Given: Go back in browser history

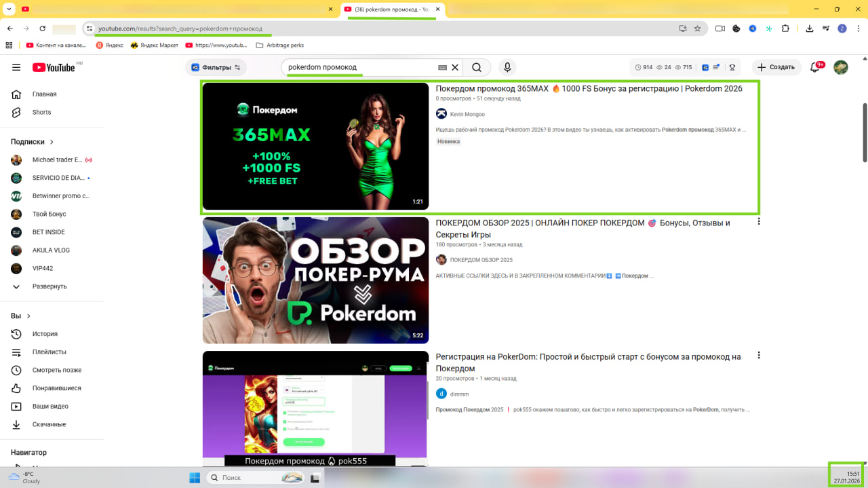Looking at the screenshot, I should click(x=9, y=29).
